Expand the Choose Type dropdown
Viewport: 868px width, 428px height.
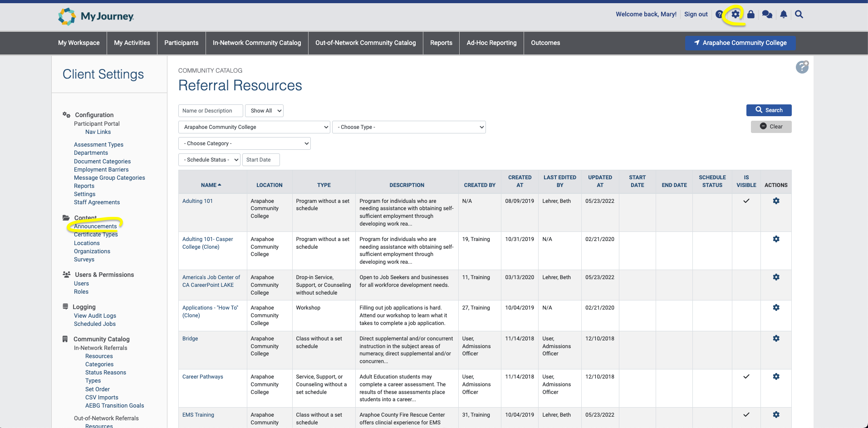click(409, 127)
